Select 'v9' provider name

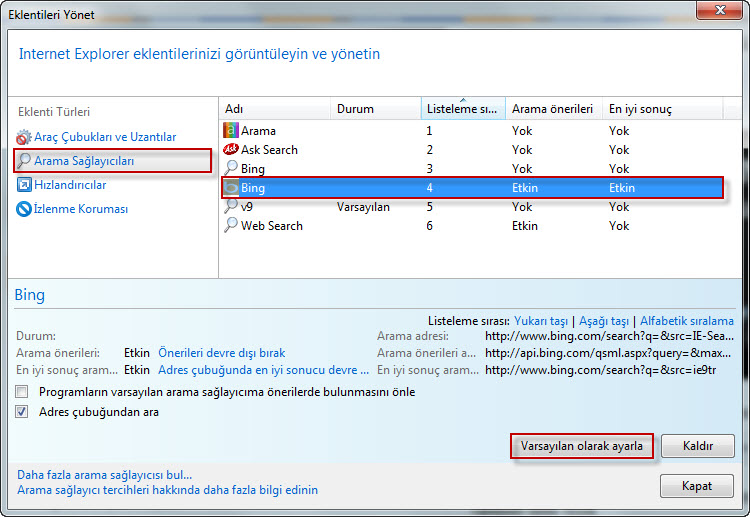point(247,207)
